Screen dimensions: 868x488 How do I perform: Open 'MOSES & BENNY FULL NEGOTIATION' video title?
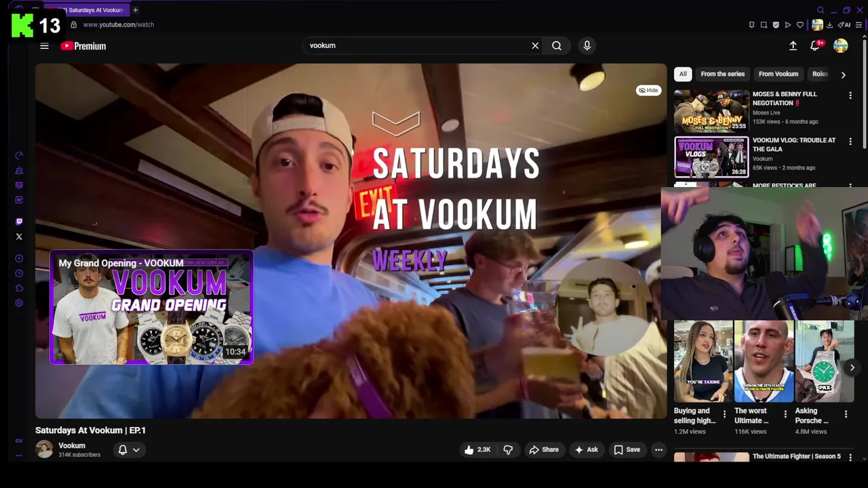(785, 98)
